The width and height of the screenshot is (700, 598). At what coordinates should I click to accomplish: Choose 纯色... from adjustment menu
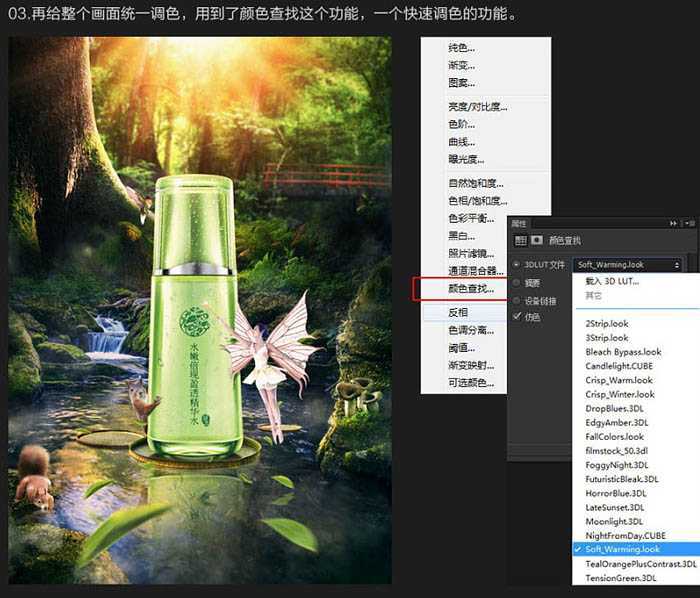462,48
